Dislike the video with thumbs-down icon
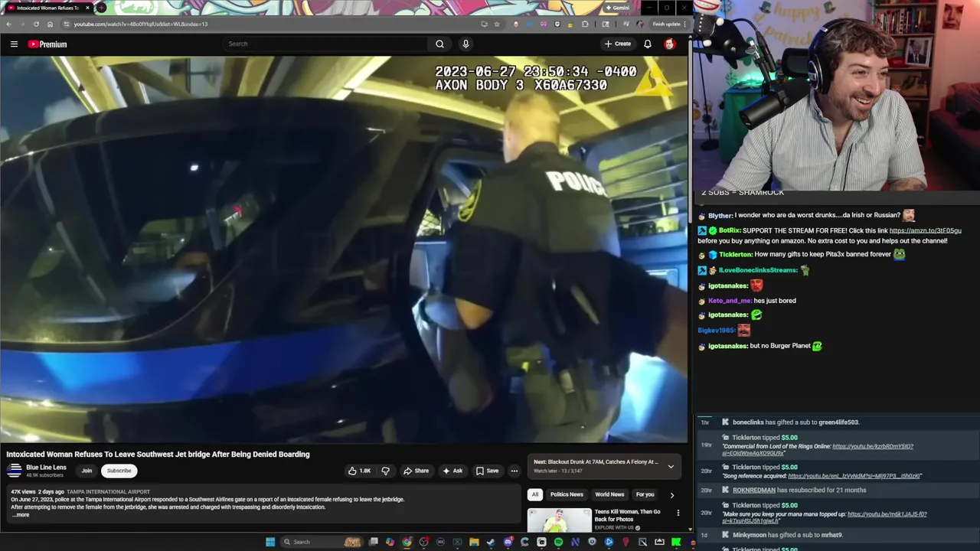 (386, 471)
